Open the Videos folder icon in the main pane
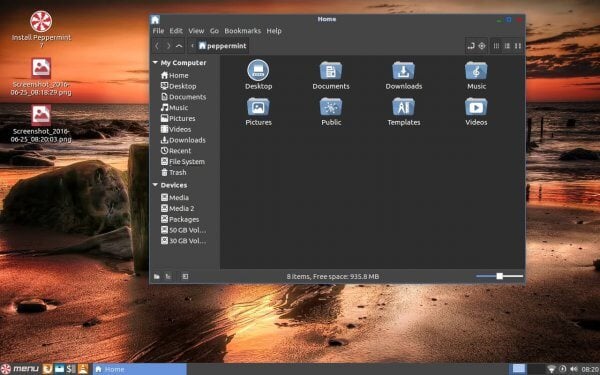 pyautogui.click(x=476, y=111)
